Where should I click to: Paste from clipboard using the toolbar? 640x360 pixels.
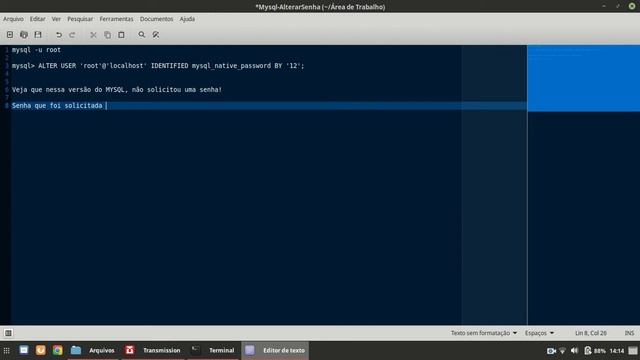point(121,35)
